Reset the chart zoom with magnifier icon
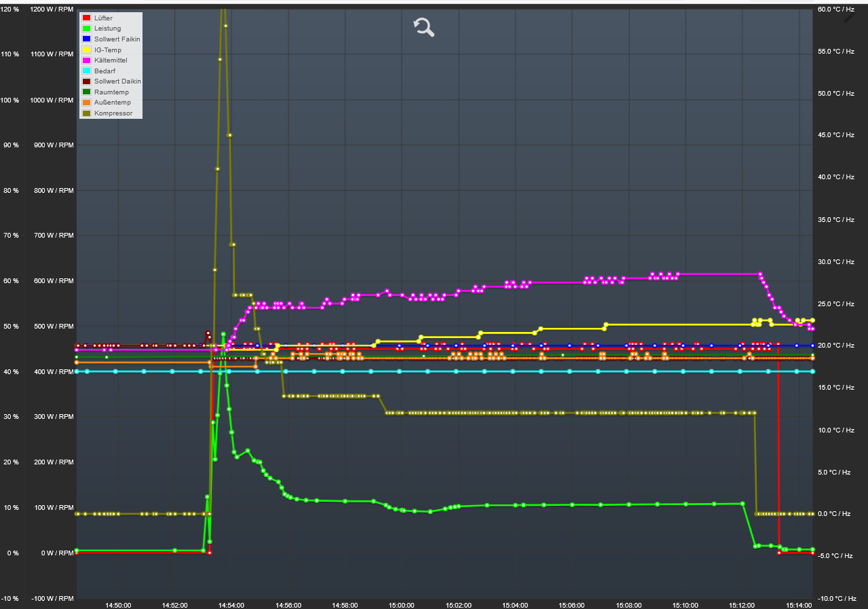The height and width of the screenshot is (609, 868). (424, 27)
